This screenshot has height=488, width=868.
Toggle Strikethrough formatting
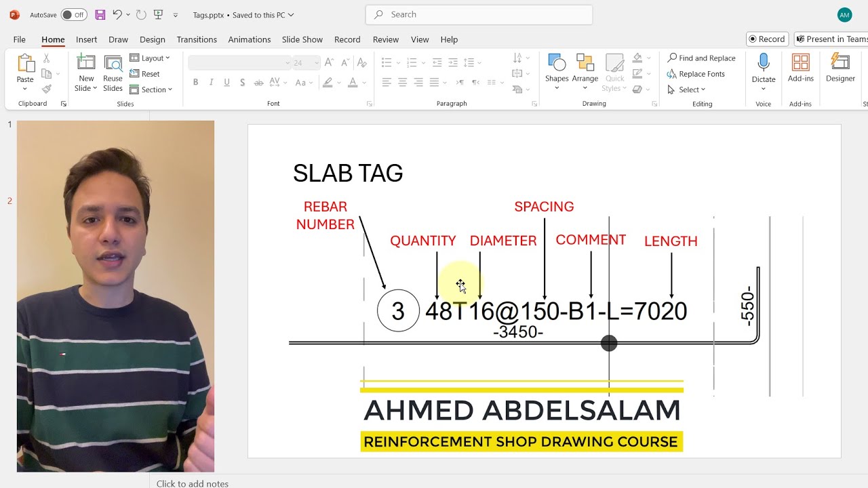point(258,83)
